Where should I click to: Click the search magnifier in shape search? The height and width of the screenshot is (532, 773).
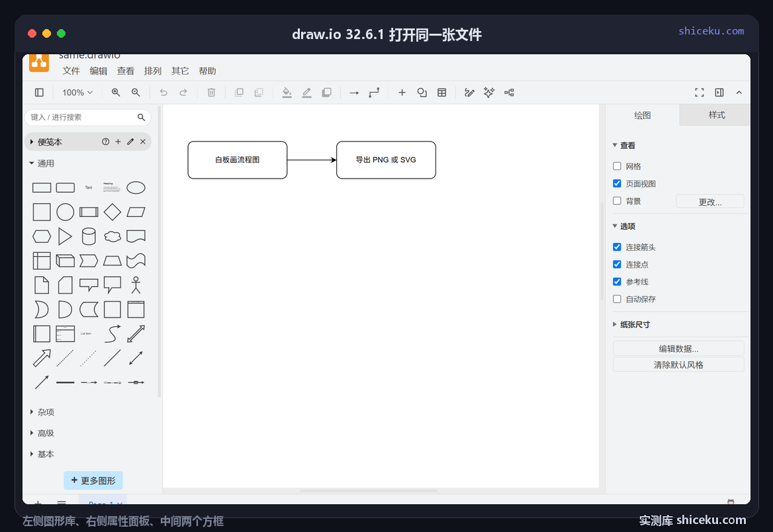click(141, 117)
